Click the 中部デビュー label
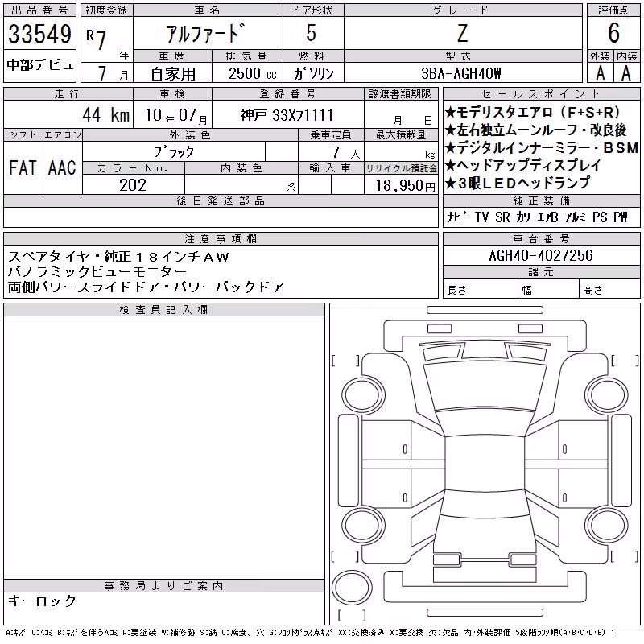The width and height of the screenshot is (644, 644). (x=39, y=65)
